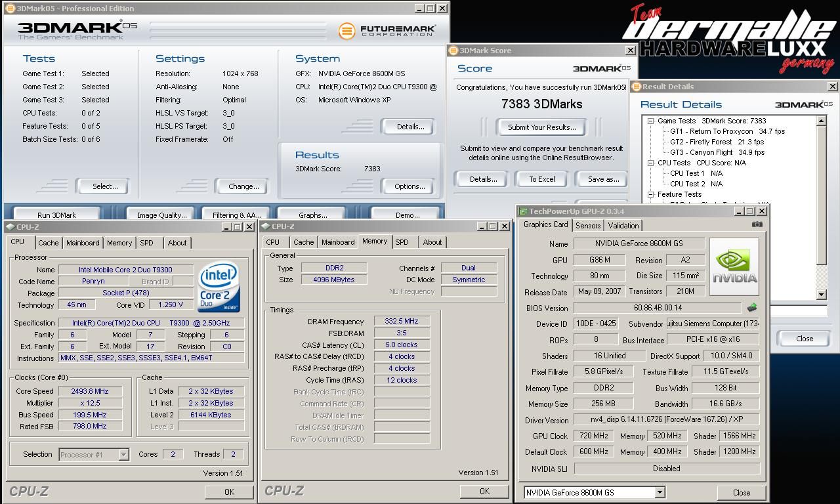This screenshot has height=504, width=840.
Task: Minimize the 3DMark05 main window
Action: (x=419, y=9)
